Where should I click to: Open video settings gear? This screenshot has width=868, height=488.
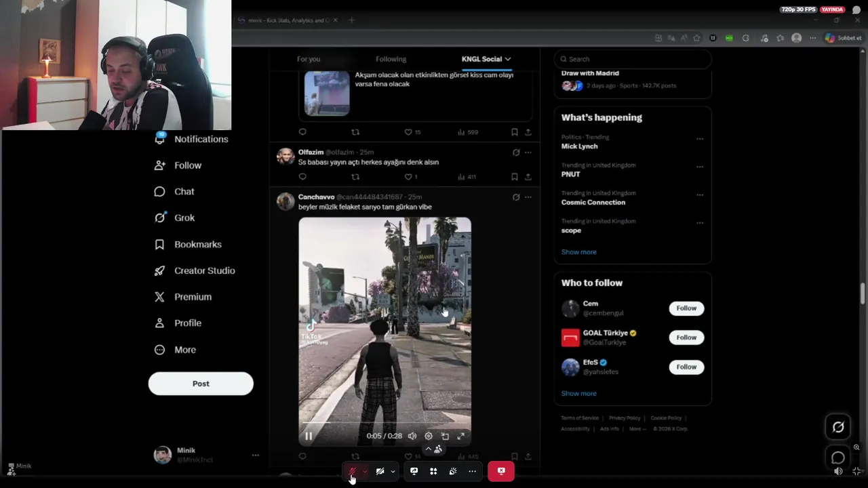pyautogui.click(x=429, y=436)
